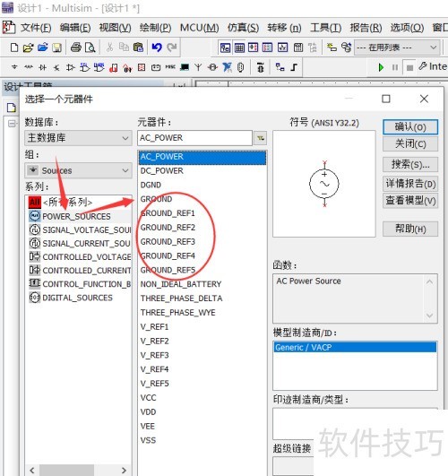The width and height of the screenshot is (448, 476).
Task: Toggle the Design Toolbox view icon
Action: click(225, 48)
